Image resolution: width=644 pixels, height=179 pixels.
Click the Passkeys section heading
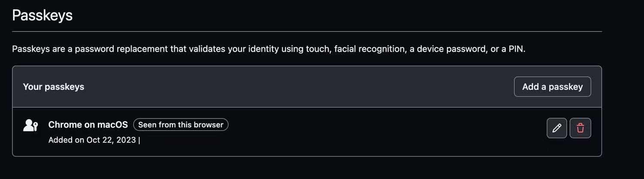point(42,15)
